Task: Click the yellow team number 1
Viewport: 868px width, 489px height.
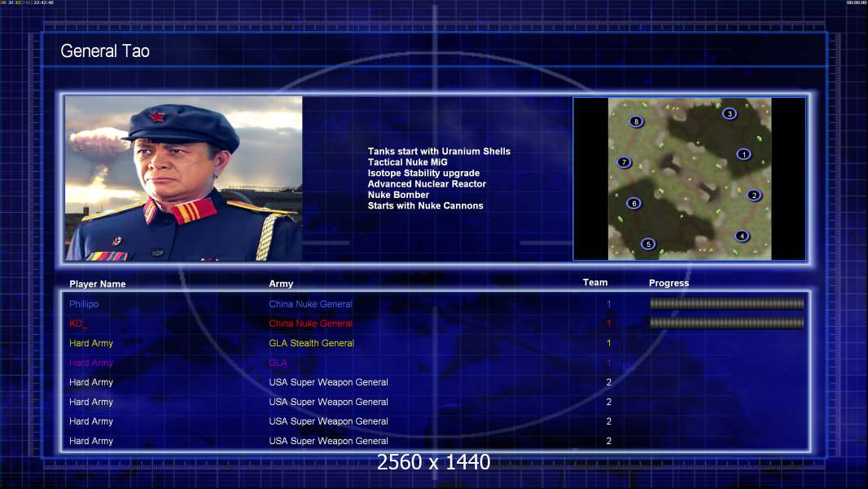Action: point(608,343)
